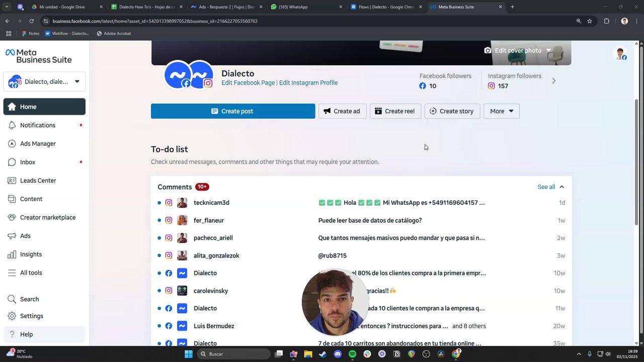The image size is (644, 362).
Task: Open the Notes bookmark
Action: [30, 34]
